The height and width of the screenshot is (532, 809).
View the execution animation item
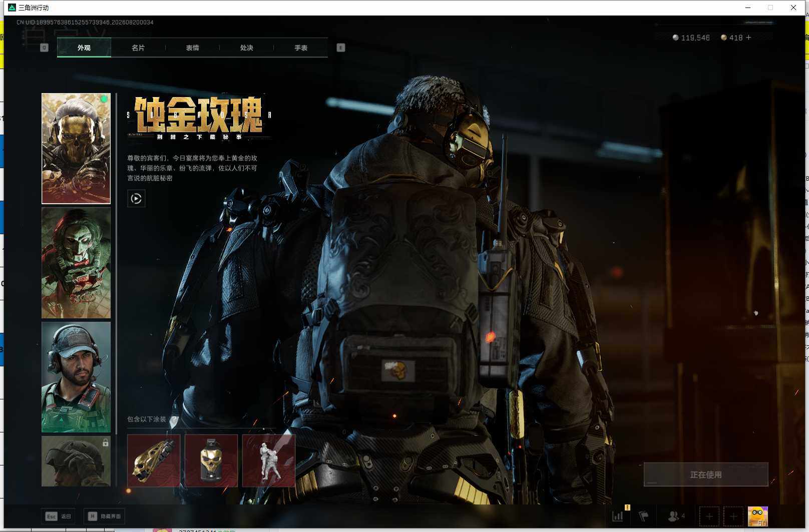click(x=269, y=460)
